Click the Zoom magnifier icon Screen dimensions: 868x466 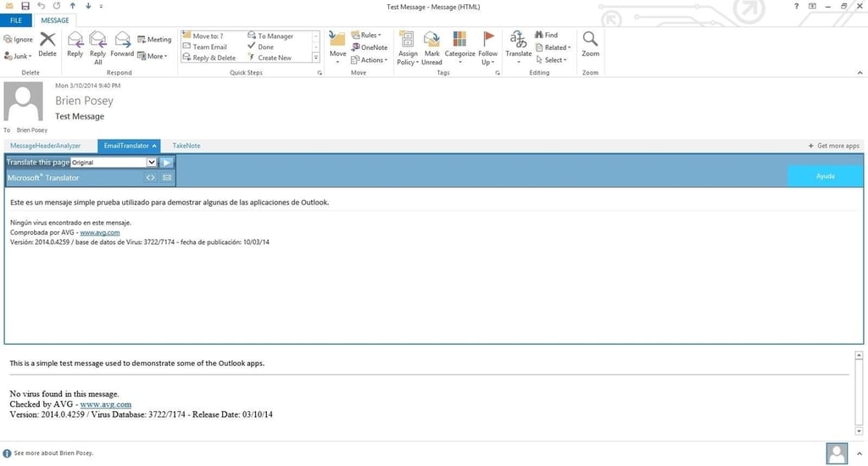590,39
